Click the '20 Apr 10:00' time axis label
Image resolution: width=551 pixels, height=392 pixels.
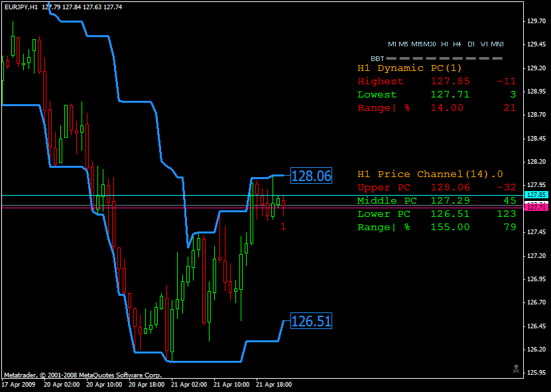click(x=104, y=385)
